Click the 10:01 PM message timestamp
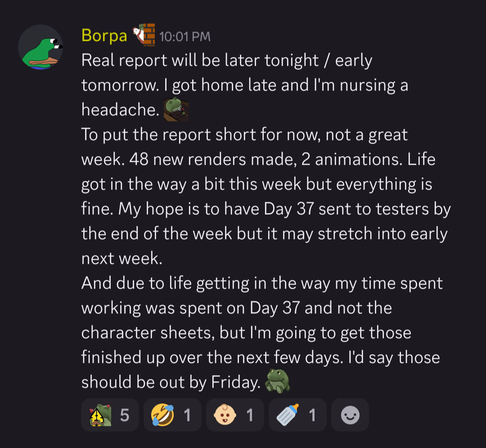Viewport: 486px width, 448px height. coord(184,36)
